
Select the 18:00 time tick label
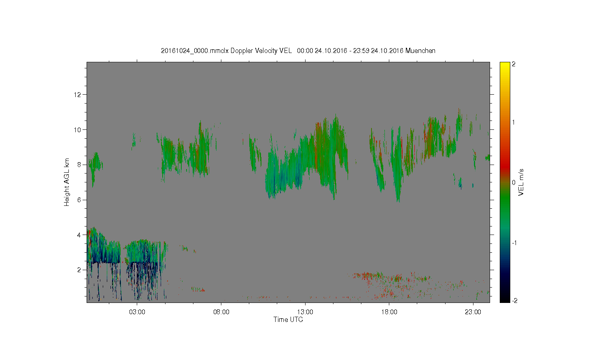[x=389, y=312]
